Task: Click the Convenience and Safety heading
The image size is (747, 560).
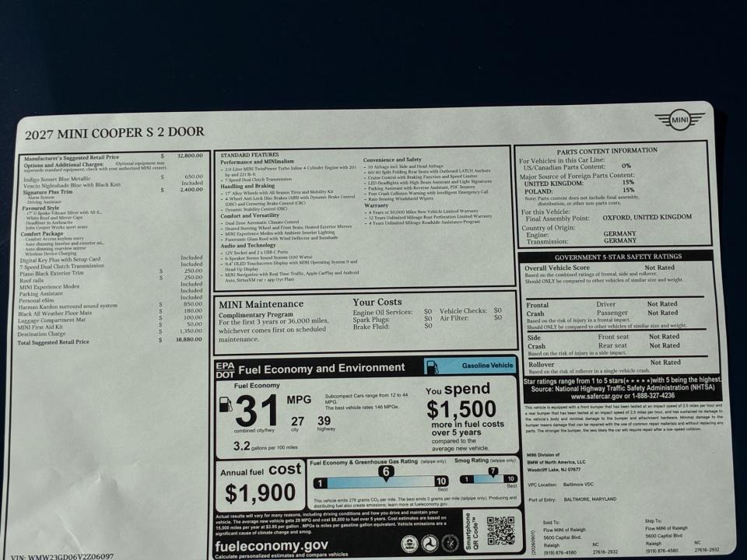Action: coord(392,159)
